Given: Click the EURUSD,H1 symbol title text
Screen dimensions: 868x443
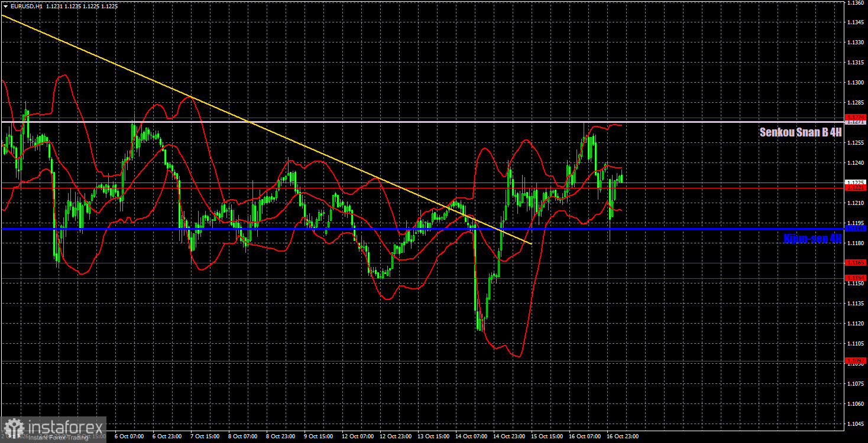Looking at the screenshot, I should (26, 6).
